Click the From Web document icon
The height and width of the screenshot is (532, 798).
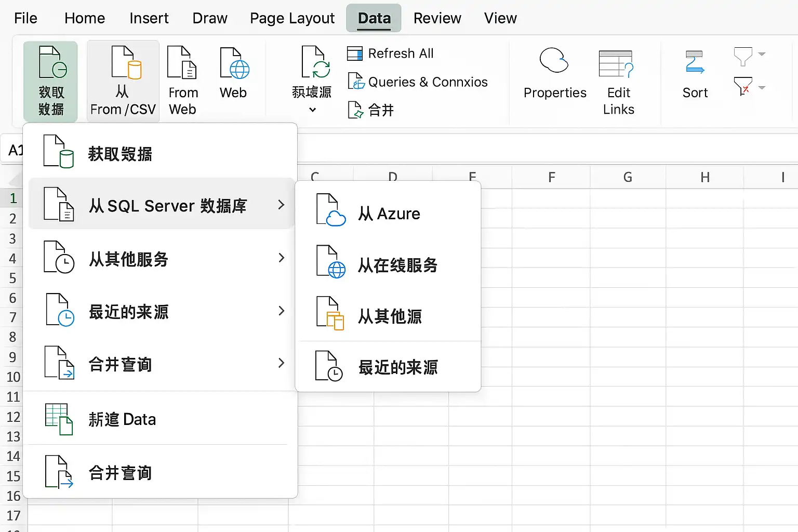tap(182, 62)
